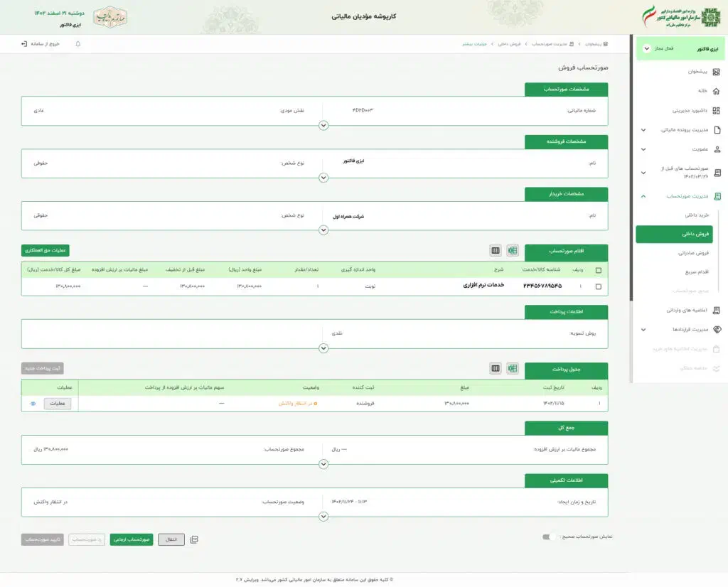Click the عملیات حق العملکاری button

coord(45,250)
